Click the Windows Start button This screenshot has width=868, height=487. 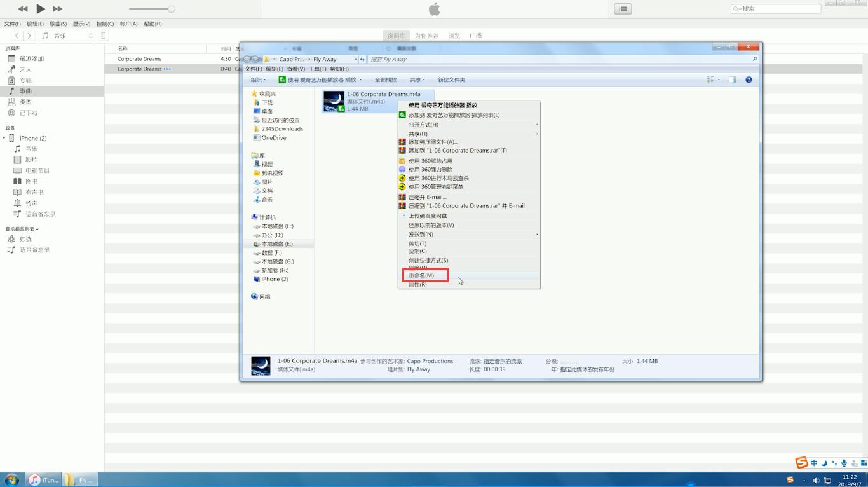point(11,480)
